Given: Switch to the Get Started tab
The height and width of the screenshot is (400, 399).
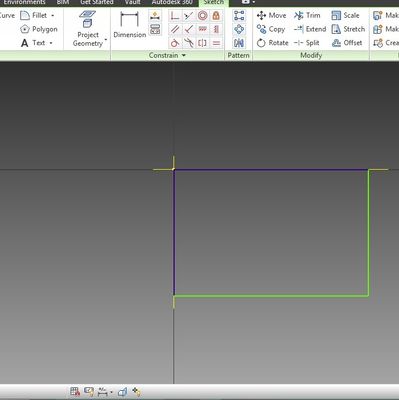Looking at the screenshot, I should 97,2.
